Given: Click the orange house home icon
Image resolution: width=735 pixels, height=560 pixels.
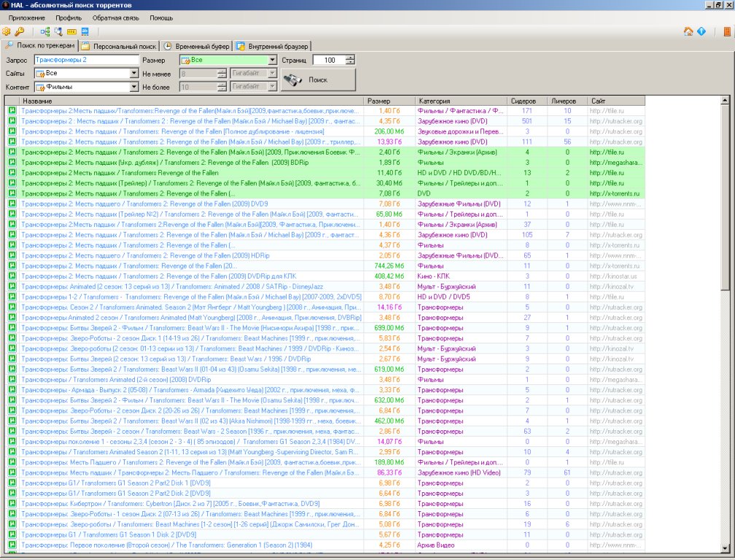Looking at the screenshot, I should click(x=688, y=31).
